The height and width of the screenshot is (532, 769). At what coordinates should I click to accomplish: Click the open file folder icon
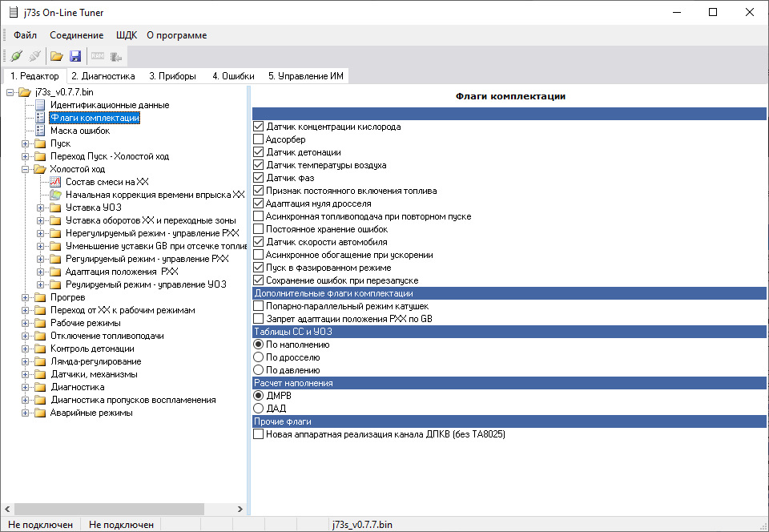pyautogui.click(x=56, y=56)
